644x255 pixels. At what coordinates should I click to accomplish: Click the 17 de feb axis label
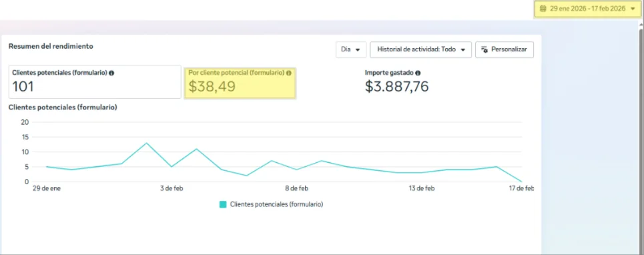[x=521, y=188]
